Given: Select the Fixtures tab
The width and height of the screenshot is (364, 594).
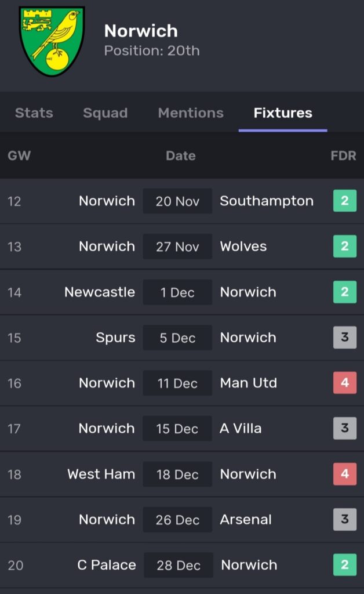Looking at the screenshot, I should (x=283, y=113).
